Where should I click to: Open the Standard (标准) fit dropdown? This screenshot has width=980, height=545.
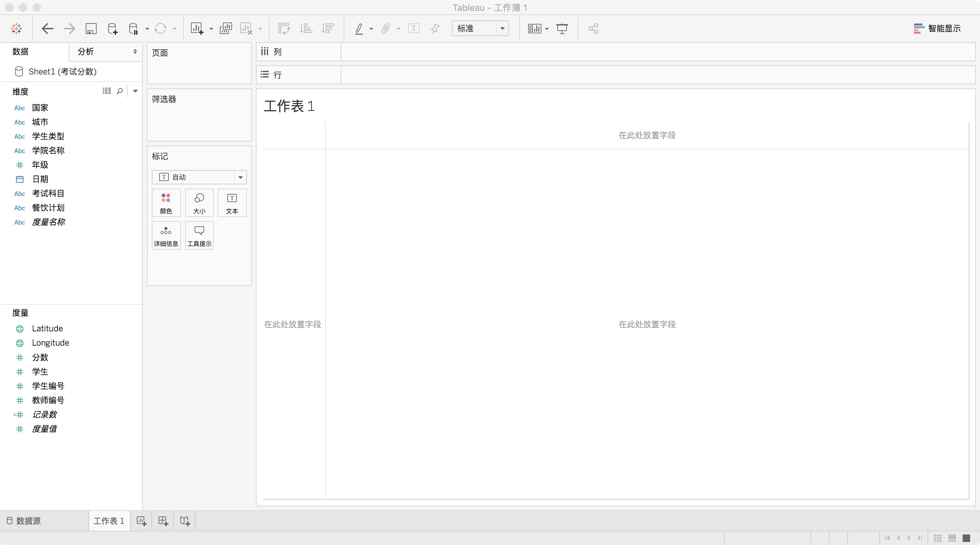(502, 29)
